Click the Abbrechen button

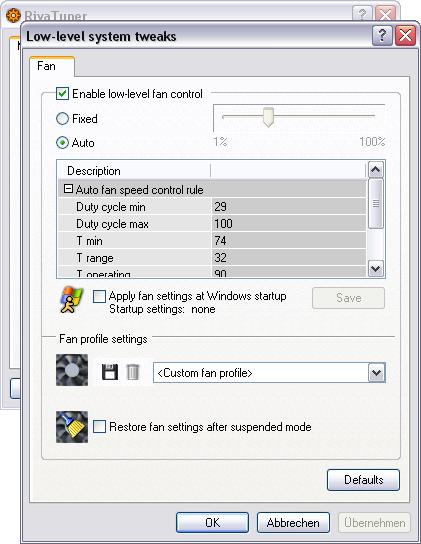pyautogui.click(x=293, y=522)
